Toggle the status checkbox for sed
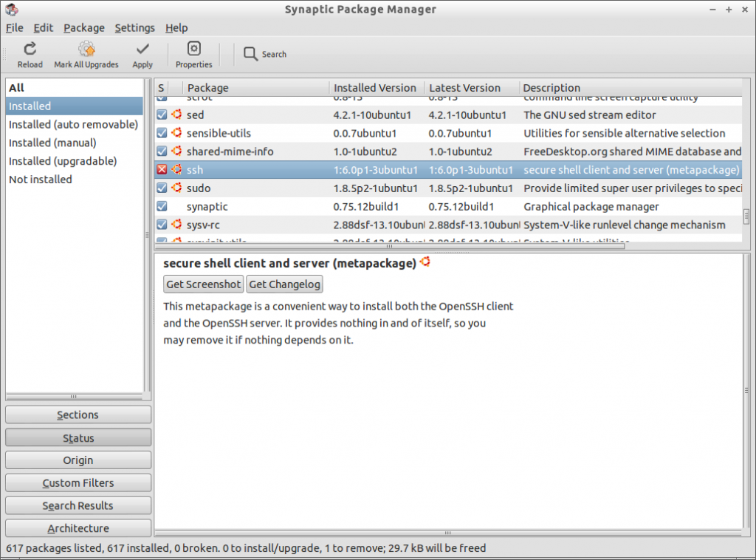The image size is (756, 560). [x=162, y=115]
